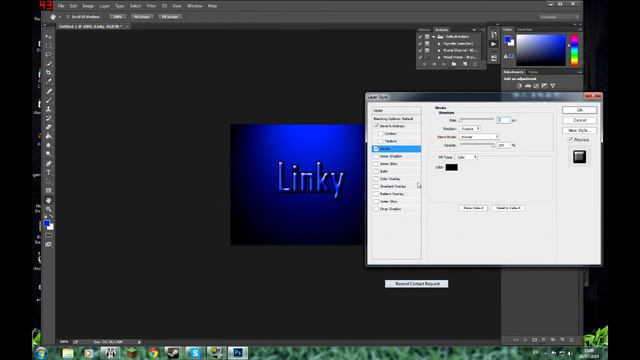The width and height of the screenshot is (640, 360).
Task: Open the File menu
Action: [61, 6]
